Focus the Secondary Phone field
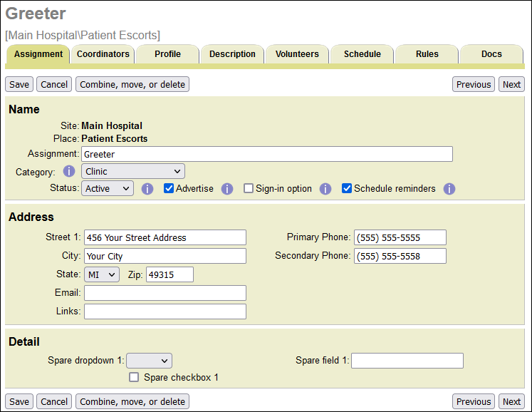Image resolution: width=532 pixels, height=412 pixels. pos(400,256)
